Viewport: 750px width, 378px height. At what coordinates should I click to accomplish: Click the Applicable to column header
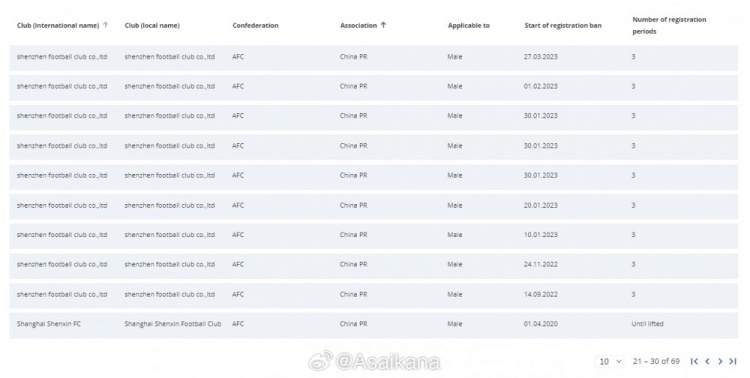(469, 25)
